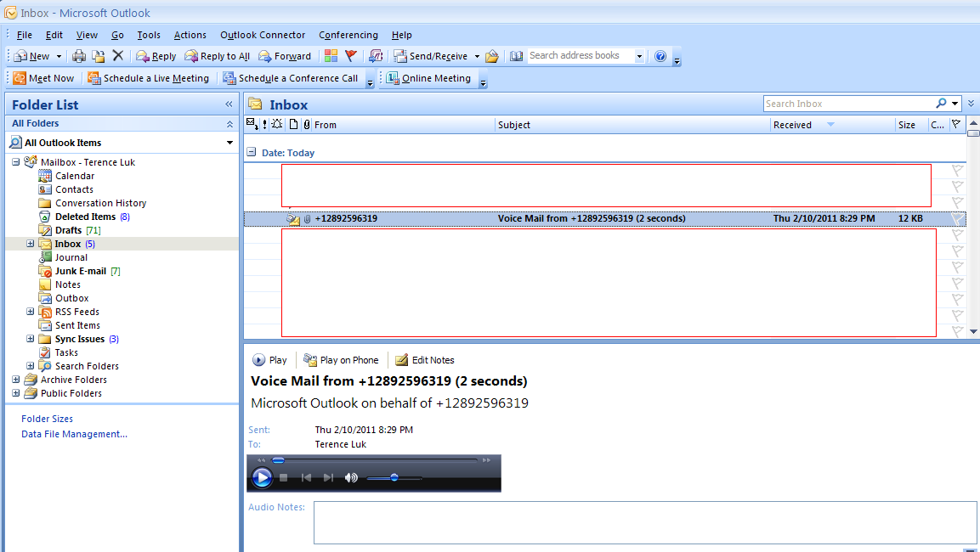Click the send/receive folder icon next to Send/Receive
Viewport: 980px width, 552px height.
(x=492, y=56)
